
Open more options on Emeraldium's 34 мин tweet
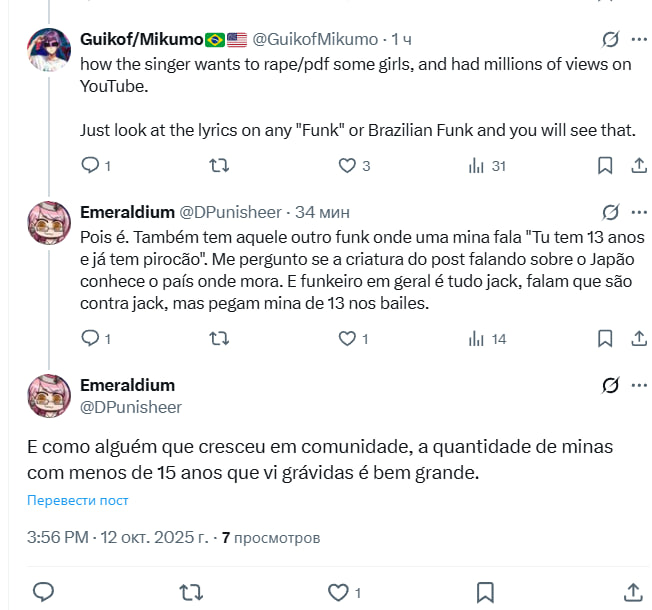637,213
